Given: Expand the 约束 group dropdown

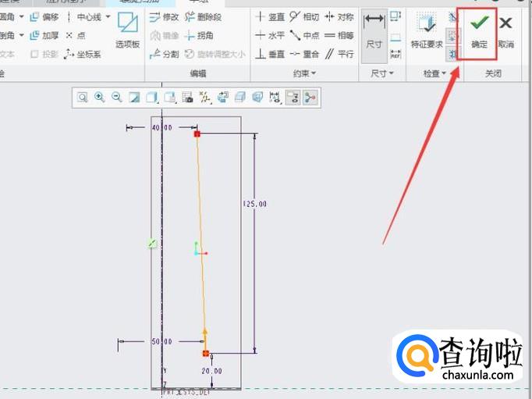Looking at the screenshot, I should [x=304, y=73].
